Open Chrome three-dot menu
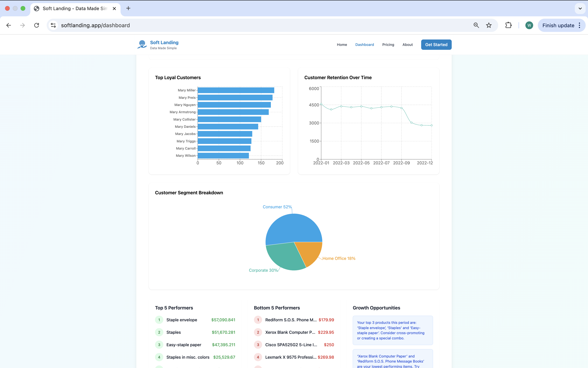Image resolution: width=588 pixels, height=368 pixels. pos(579,25)
